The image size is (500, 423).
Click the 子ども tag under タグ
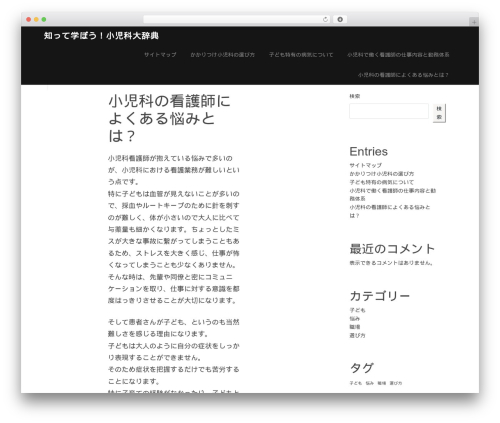pyautogui.click(x=355, y=383)
